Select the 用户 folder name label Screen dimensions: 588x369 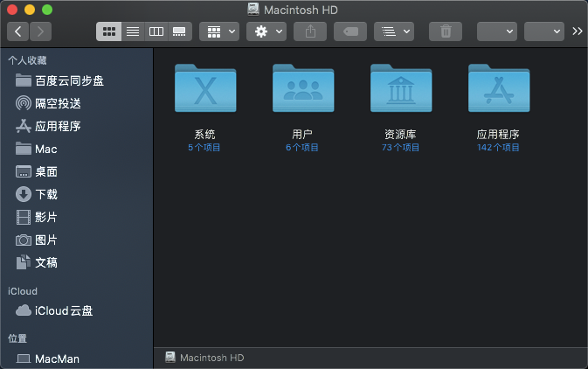pos(302,135)
